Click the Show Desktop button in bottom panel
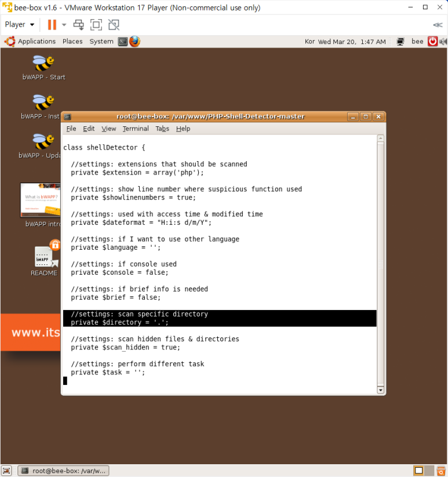Screen dimensions: 448x477 6,471
